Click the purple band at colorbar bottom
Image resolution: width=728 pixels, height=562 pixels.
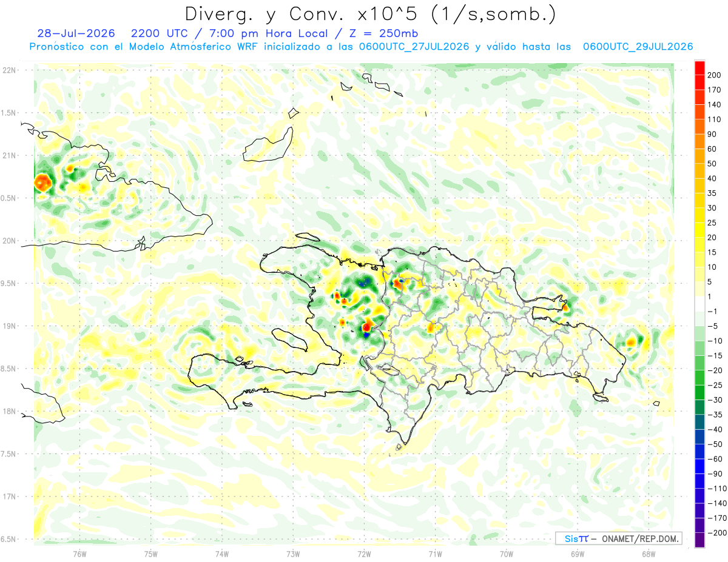pyautogui.click(x=699, y=540)
